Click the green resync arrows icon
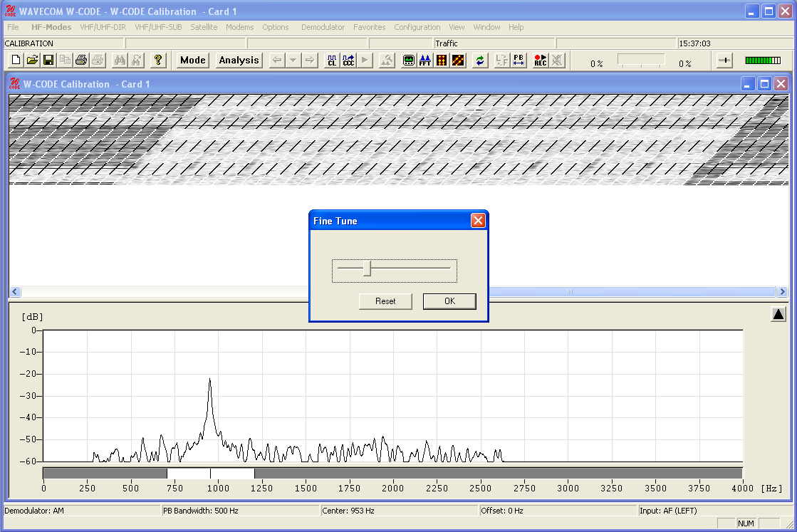797x532 pixels. coord(480,61)
